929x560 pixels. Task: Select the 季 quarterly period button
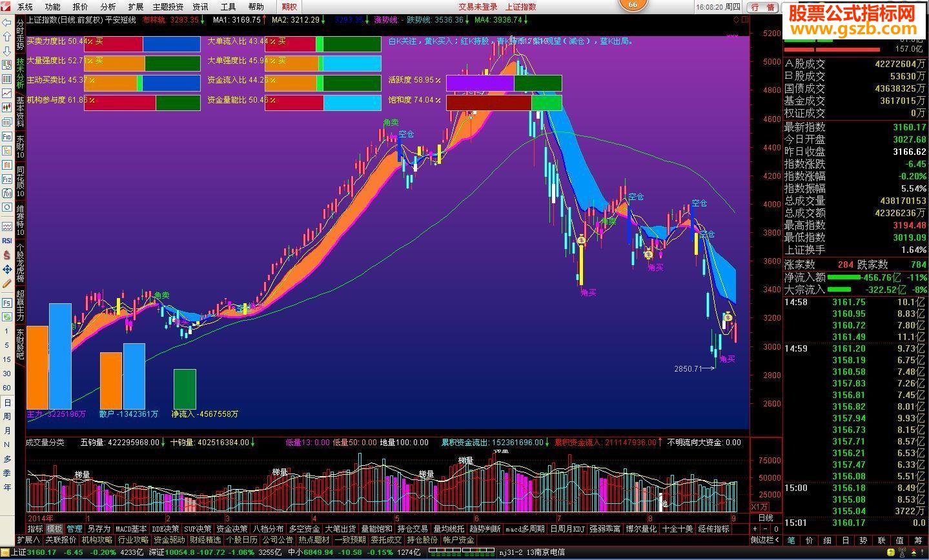(6, 473)
